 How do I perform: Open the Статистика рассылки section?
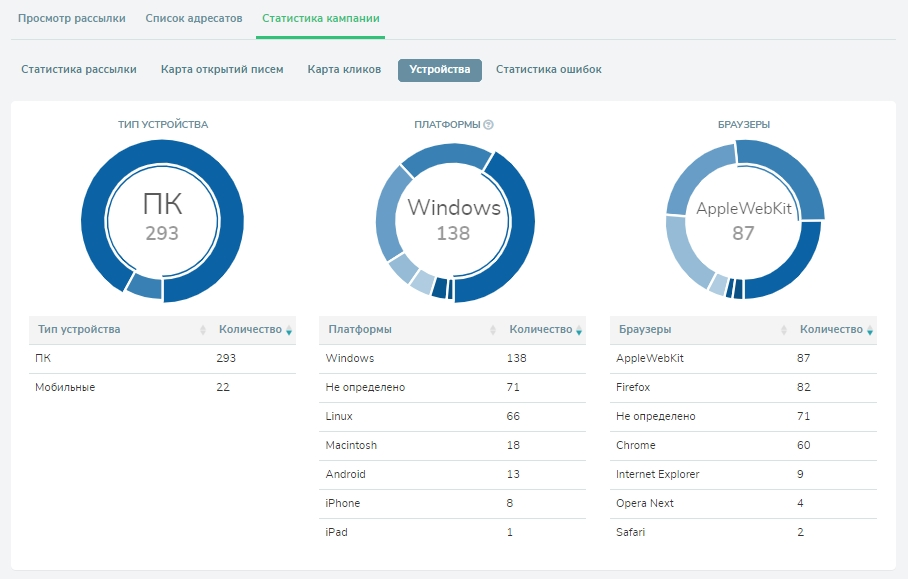tap(79, 69)
